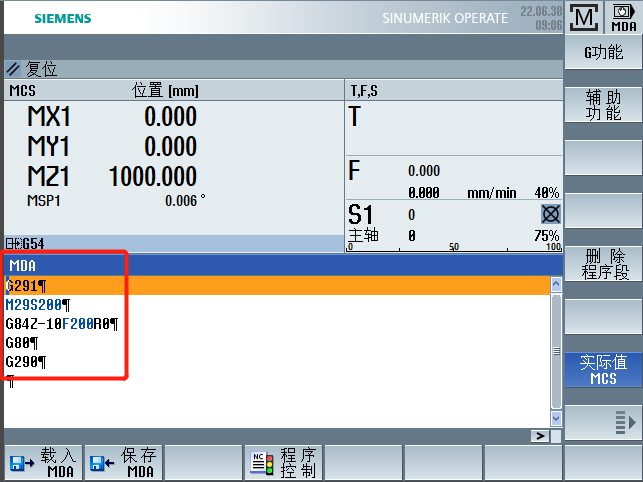Select the G84Z-10F200R0 program line
The image size is (643, 482).
point(62,324)
